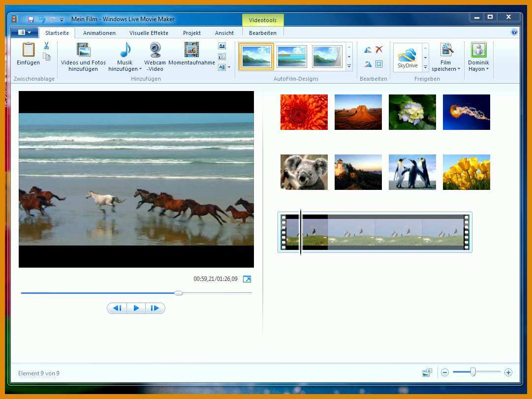532x399 pixels.
Task: Open the Film speichern dropdown arrow
Action: (x=459, y=69)
